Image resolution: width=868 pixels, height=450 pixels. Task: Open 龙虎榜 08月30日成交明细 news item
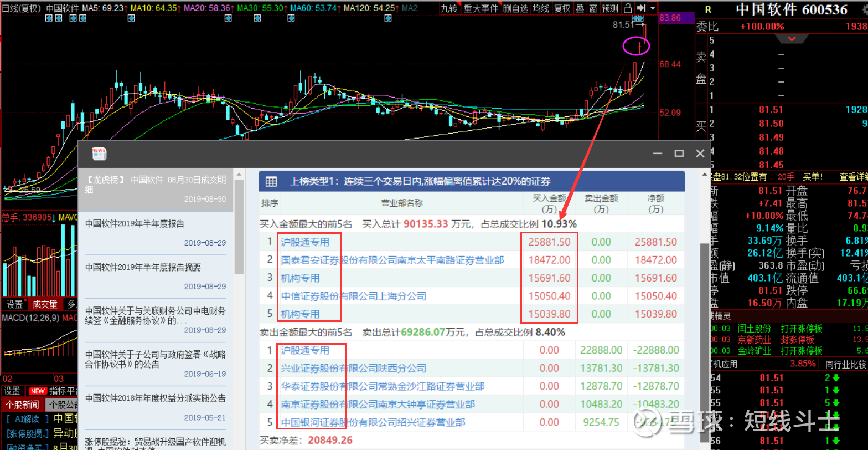click(156, 189)
